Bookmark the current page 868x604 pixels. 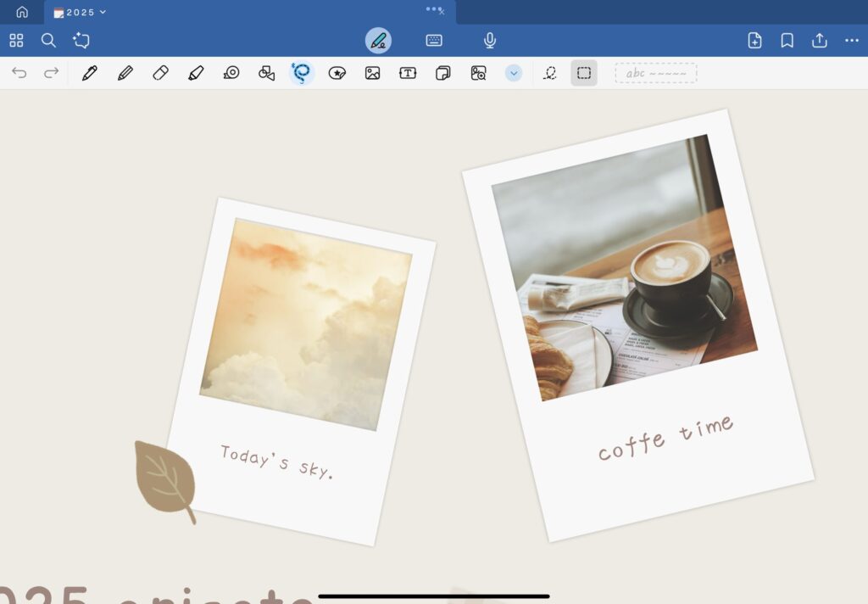coord(787,41)
